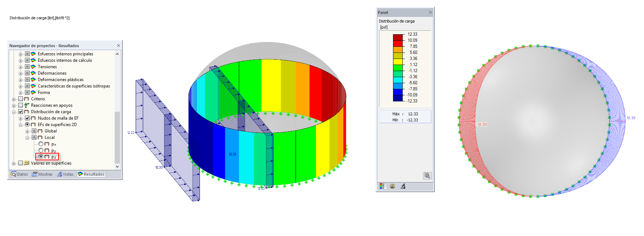Click the Distribución de carga [lbf] caption
This screenshot has width=644, height=236.
point(40,18)
